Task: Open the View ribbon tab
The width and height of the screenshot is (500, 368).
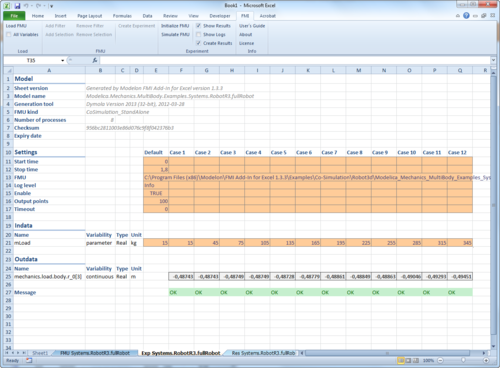Action: pyautogui.click(x=193, y=16)
